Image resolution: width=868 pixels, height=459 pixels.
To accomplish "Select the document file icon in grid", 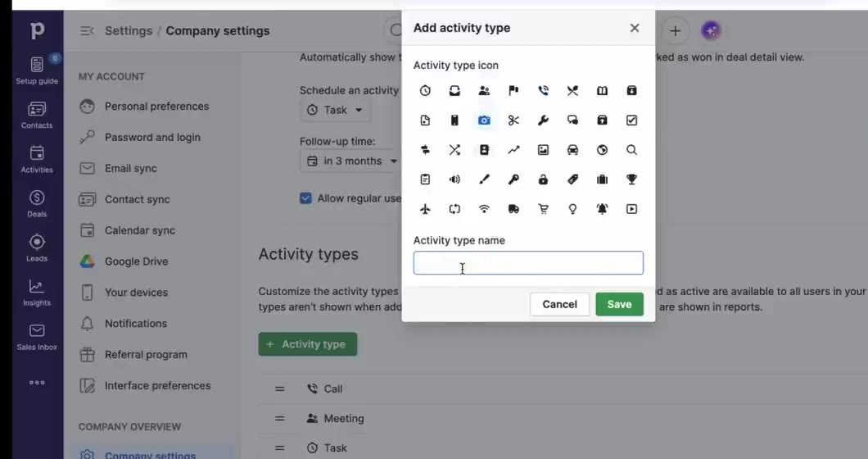I will pos(425,120).
